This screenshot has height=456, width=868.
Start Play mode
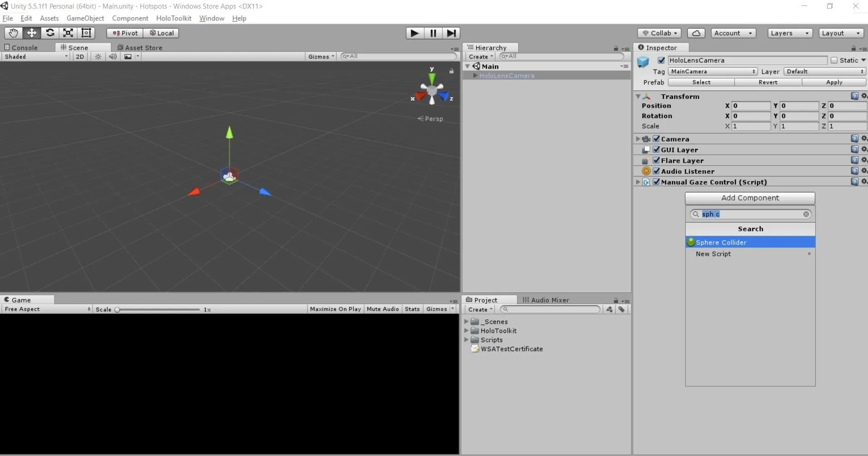(415, 33)
